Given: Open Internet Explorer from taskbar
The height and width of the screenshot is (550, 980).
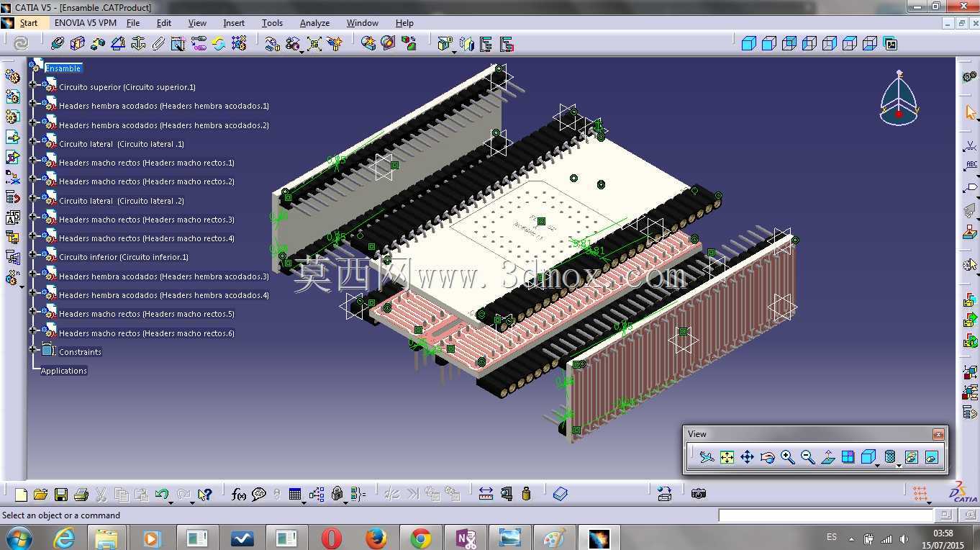Looking at the screenshot, I should click(64, 538).
